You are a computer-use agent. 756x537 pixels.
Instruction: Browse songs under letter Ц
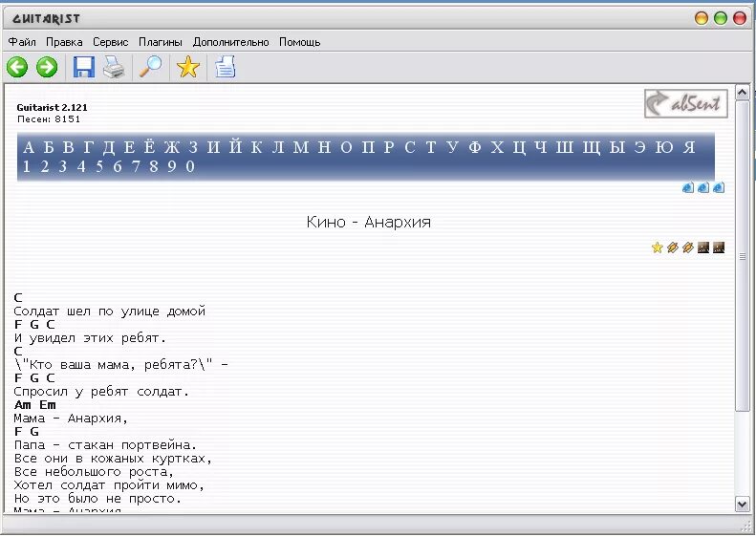[519, 147]
